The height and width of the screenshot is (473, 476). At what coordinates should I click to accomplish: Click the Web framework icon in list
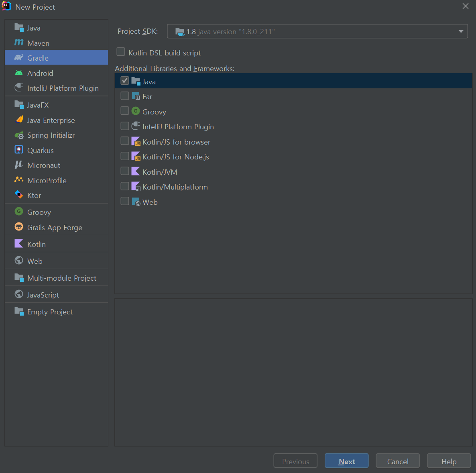click(136, 202)
